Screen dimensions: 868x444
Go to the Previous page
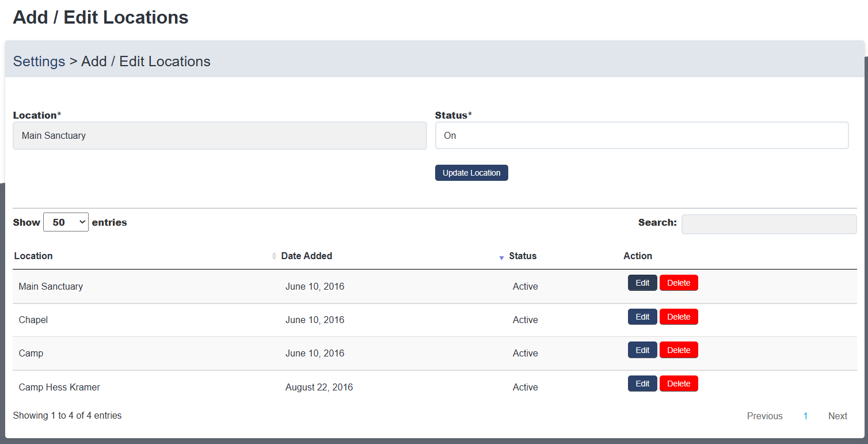[764, 416]
